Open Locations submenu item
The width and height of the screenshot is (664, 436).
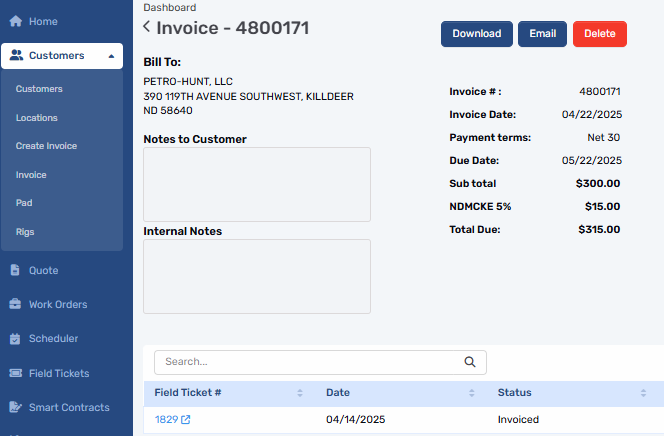coord(36,118)
